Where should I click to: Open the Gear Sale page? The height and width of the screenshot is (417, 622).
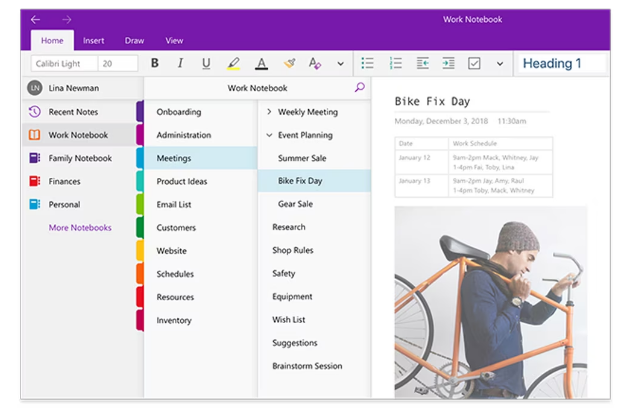point(315,204)
